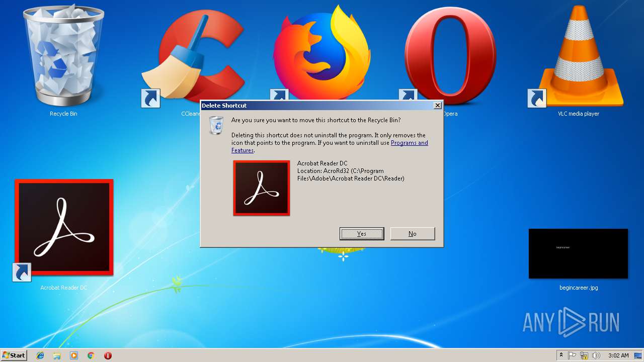Viewport: 644px width, 362px height.
Task: Click No to cancel deleting shortcut
Action: [413, 234]
